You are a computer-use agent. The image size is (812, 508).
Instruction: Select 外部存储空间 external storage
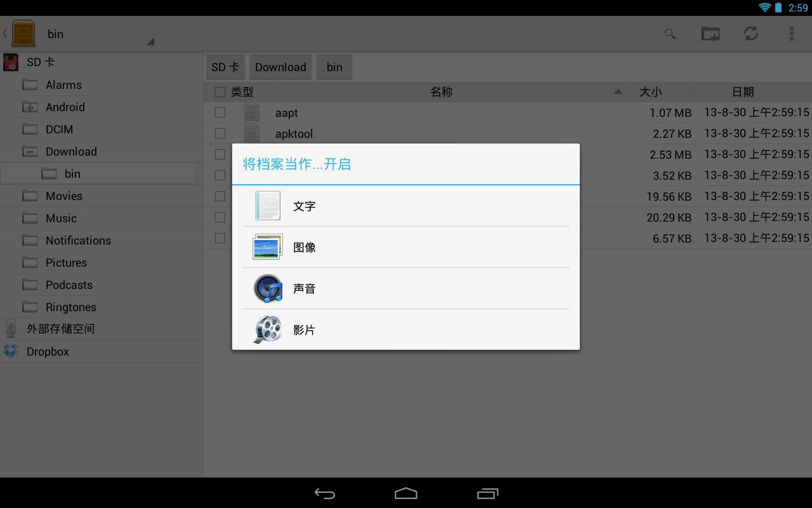(x=101, y=329)
